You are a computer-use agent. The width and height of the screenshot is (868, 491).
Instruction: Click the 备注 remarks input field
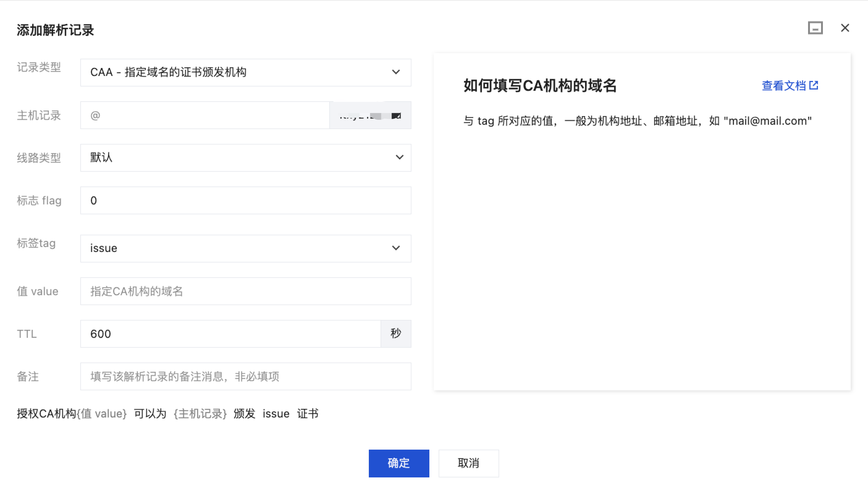tap(246, 376)
